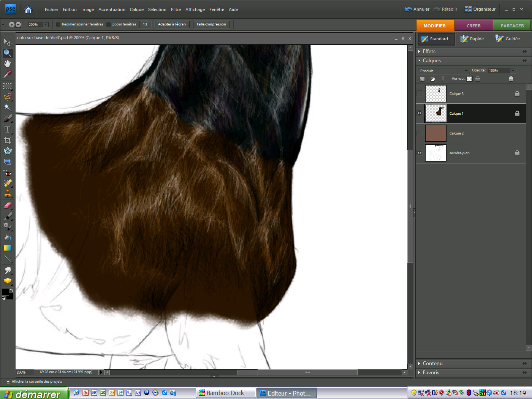This screenshot has height=399, width=532.
Task: Click the Zoom in plus button
Action: pyautogui.click(x=11, y=24)
